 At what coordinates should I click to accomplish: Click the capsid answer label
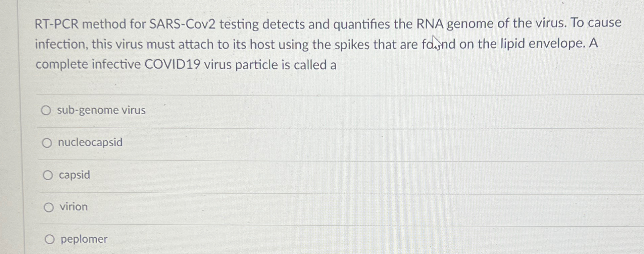tap(75, 175)
